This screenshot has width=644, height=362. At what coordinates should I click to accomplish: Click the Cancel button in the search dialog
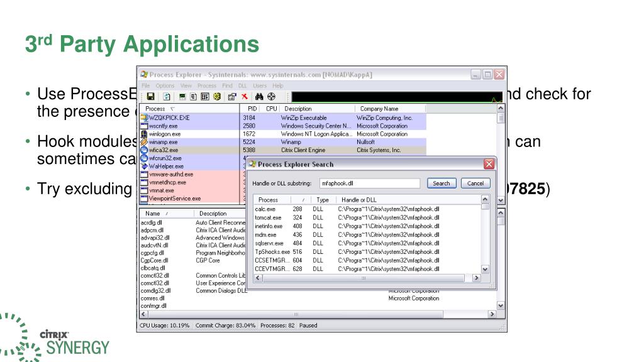pyautogui.click(x=475, y=184)
